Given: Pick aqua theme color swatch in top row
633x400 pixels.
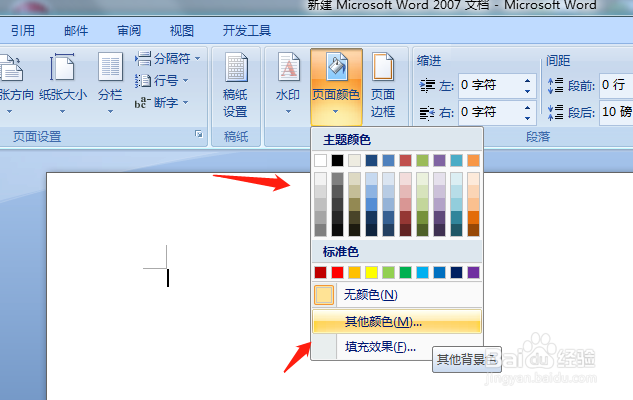Looking at the screenshot, I should 457,160.
